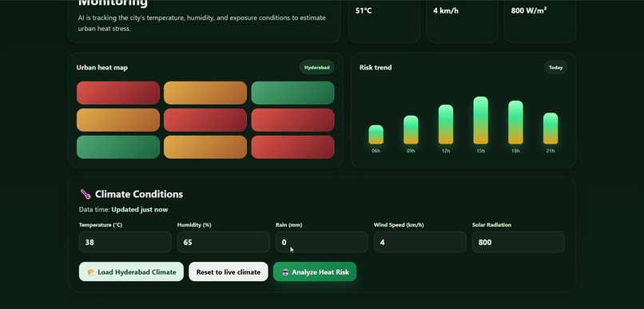Focus the Rain (mm) input field
This screenshot has height=309, width=644.
coord(321,242)
